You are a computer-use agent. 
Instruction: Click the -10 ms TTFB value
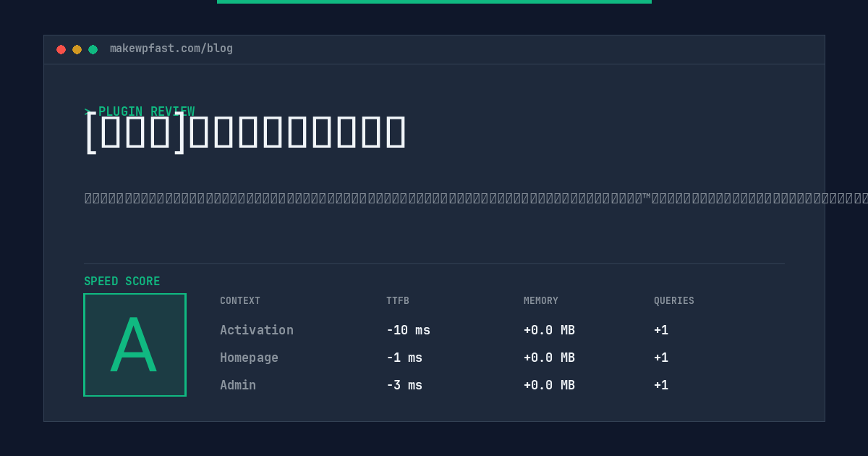[408, 330]
